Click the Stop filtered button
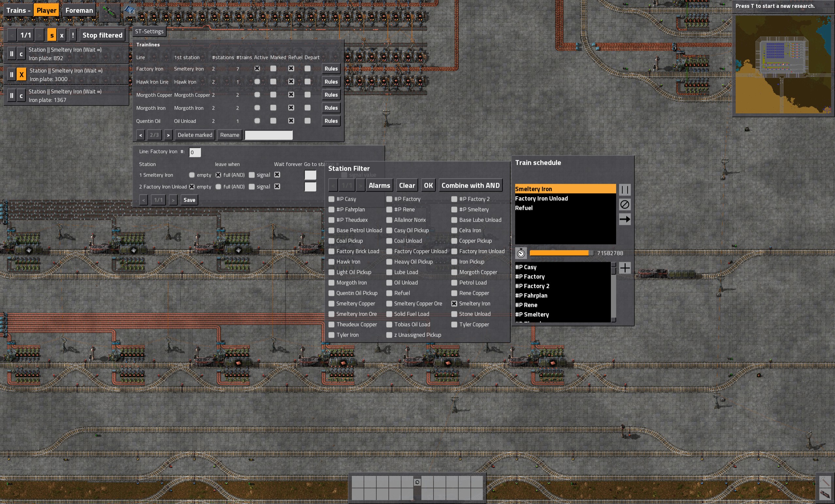 (102, 35)
